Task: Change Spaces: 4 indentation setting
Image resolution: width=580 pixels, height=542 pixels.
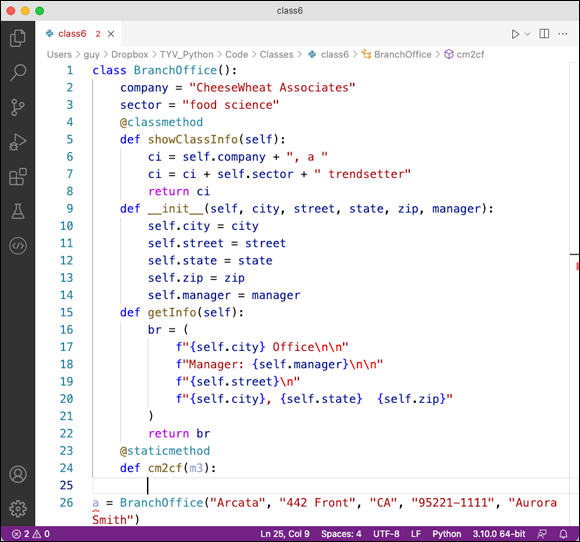Action: [x=341, y=534]
